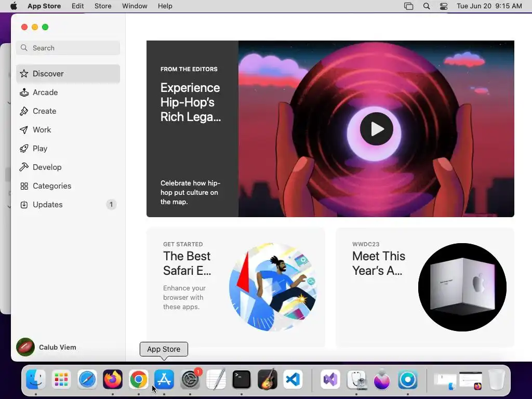532x399 pixels.
Task: Open the Apple menu
Action: (x=14, y=6)
